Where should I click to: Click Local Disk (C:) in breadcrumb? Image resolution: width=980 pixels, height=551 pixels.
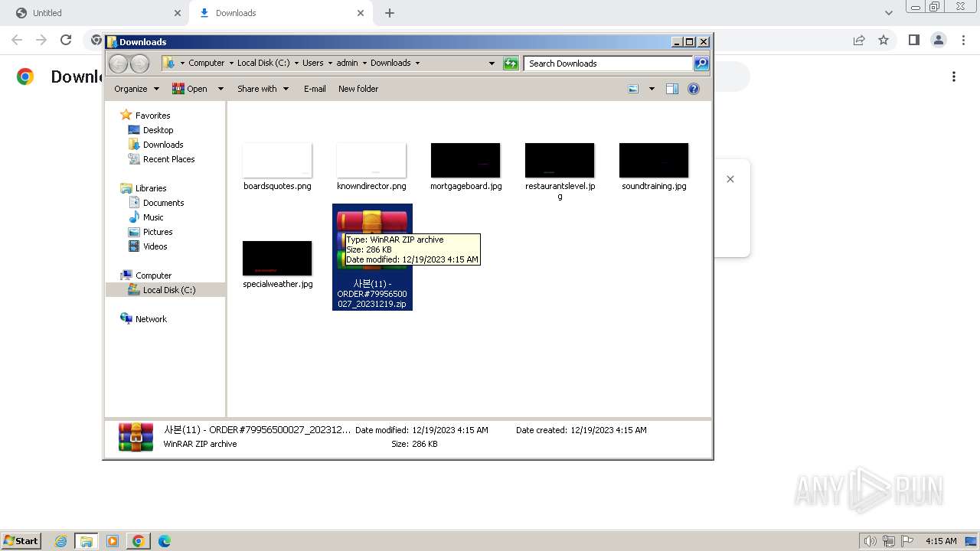click(x=263, y=64)
